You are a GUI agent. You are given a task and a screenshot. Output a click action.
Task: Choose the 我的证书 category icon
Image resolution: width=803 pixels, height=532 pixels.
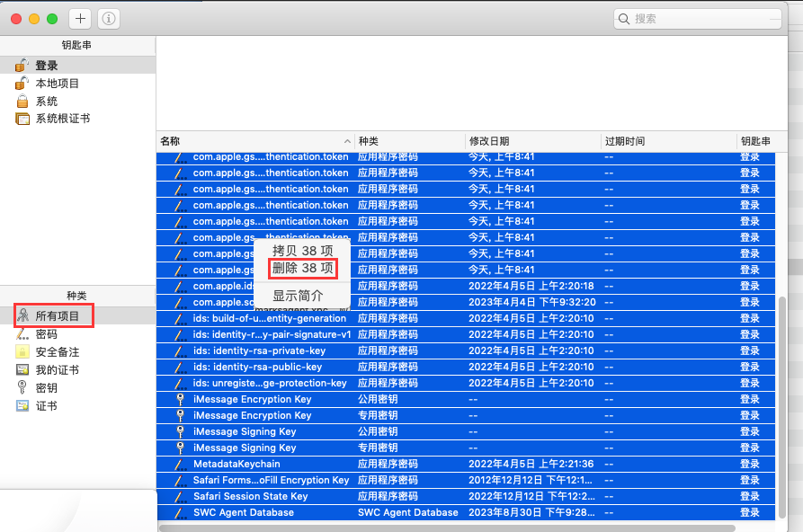point(22,369)
